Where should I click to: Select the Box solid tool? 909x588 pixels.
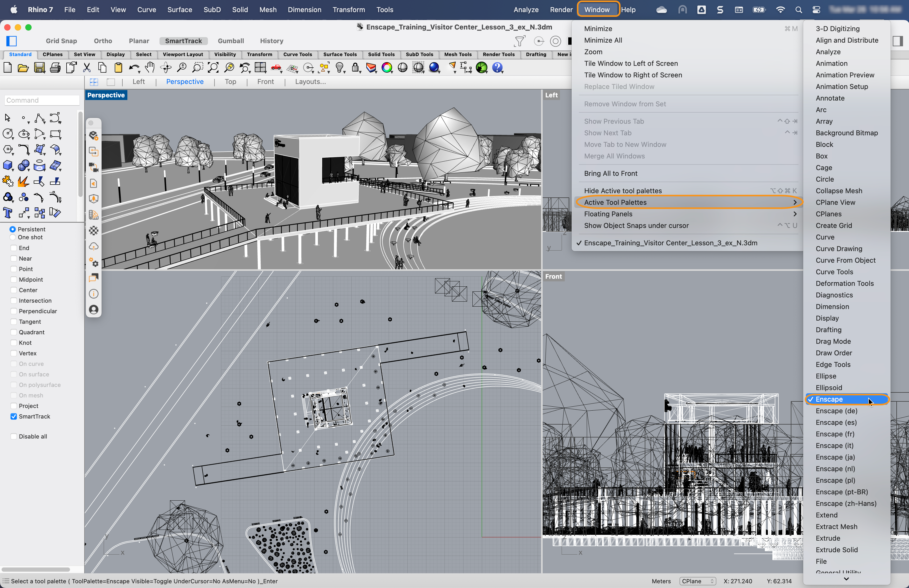click(8, 165)
